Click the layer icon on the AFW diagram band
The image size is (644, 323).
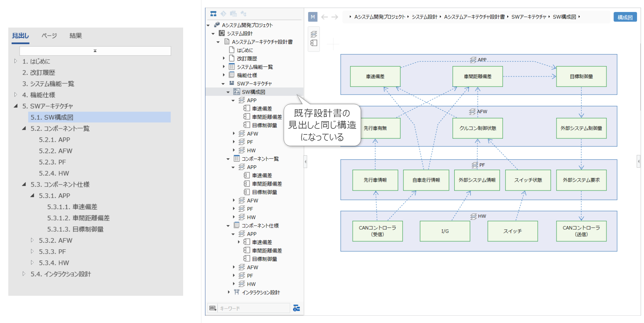tap(472, 112)
